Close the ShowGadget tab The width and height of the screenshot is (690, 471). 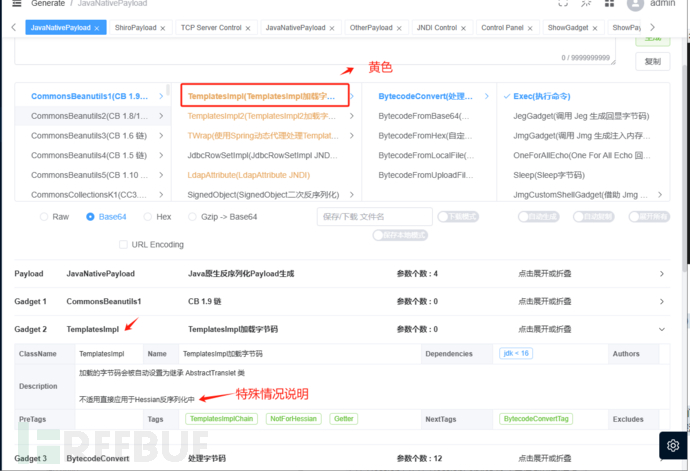click(595, 28)
